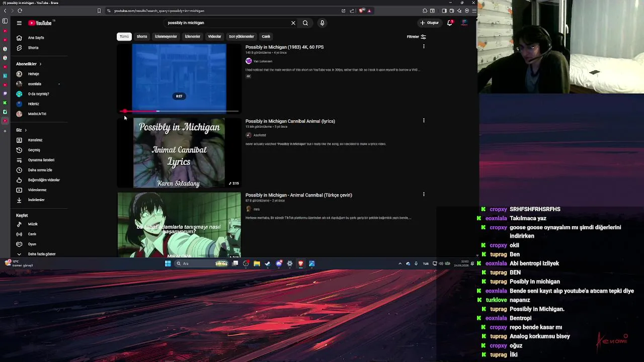The height and width of the screenshot is (362, 644).
Task: Clear the search box with the X
Action: (293, 23)
